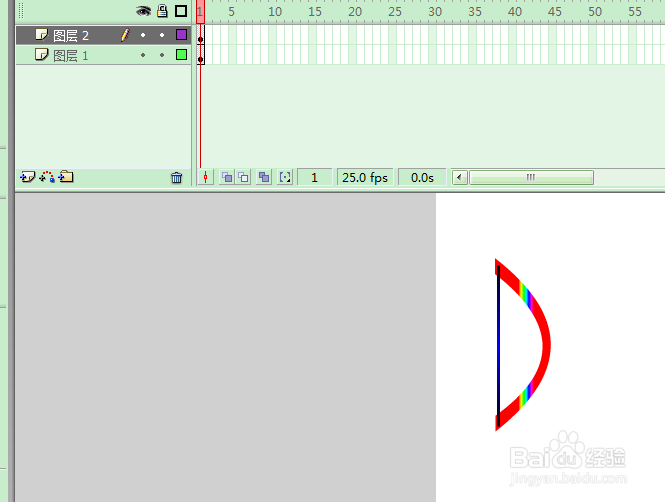Click the outline square header for all layers
Viewport: 665px width, 502px height.
point(181,11)
